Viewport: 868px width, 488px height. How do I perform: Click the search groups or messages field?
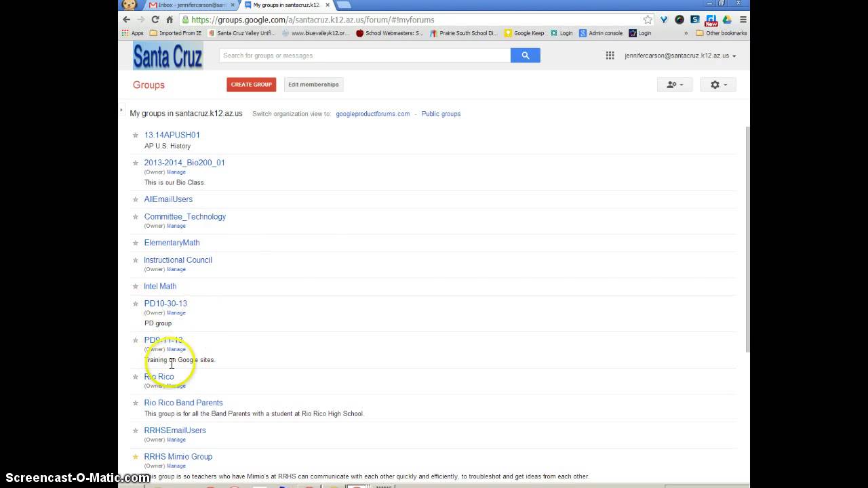coord(365,56)
